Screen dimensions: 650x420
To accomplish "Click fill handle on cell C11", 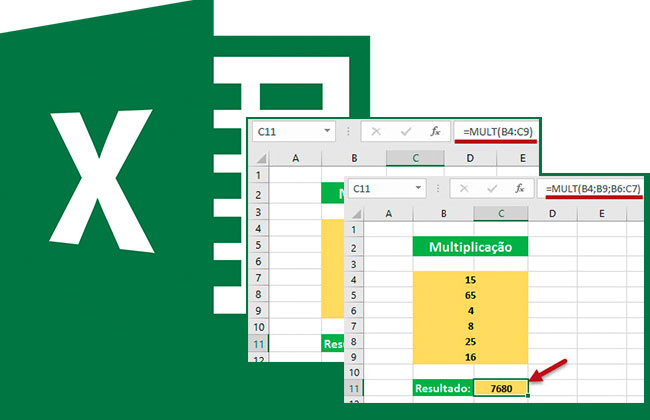I will (528, 396).
